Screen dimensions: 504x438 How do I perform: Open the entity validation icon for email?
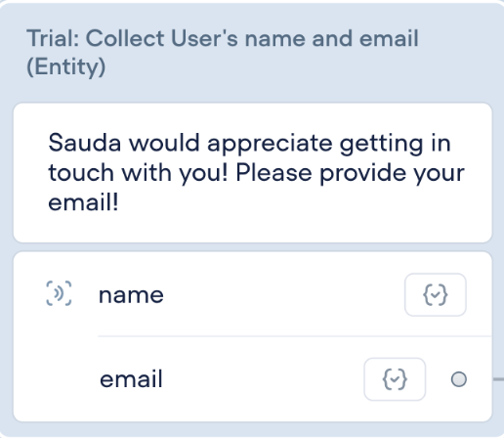tap(395, 379)
